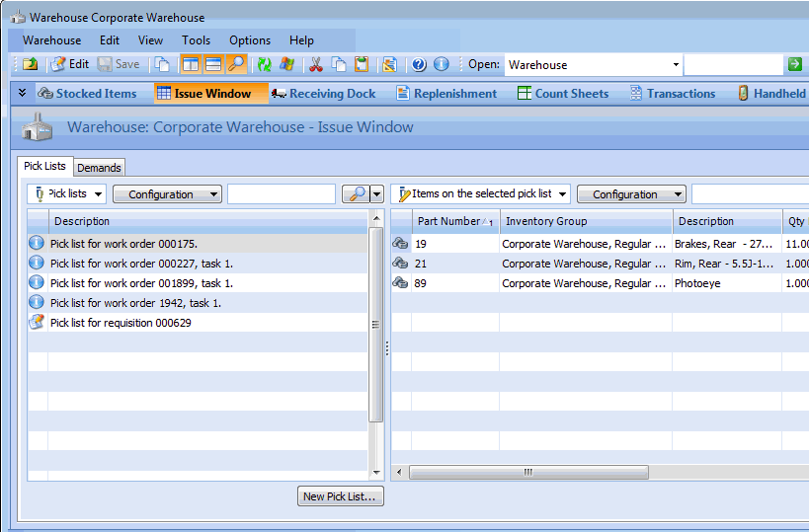809x532 pixels.
Task: Switch to the Demands tab
Action: 99,168
